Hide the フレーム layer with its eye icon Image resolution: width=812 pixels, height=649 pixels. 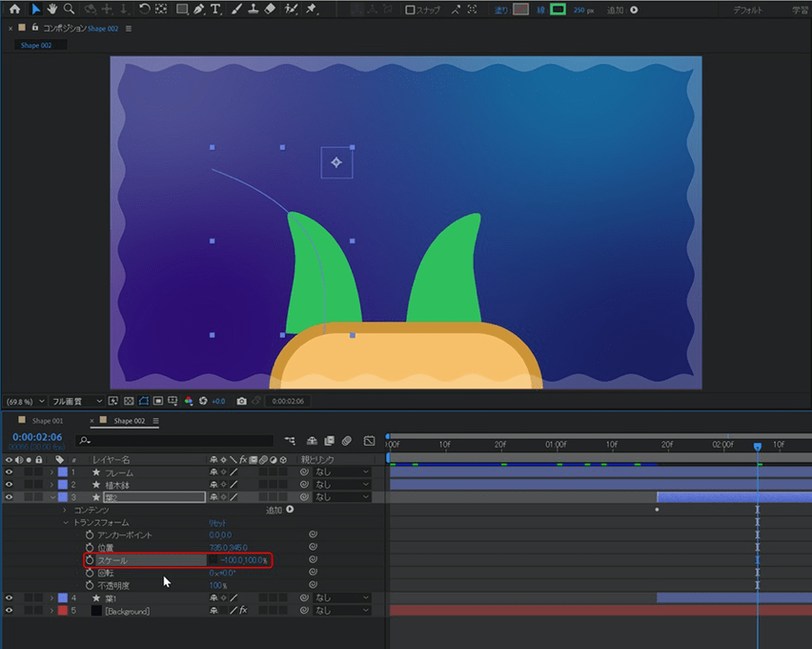point(9,472)
